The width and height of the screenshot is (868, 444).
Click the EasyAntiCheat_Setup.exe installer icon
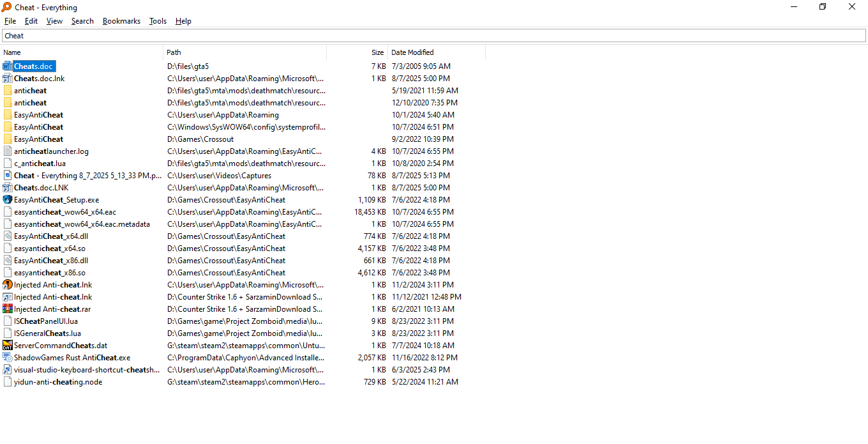(8, 200)
